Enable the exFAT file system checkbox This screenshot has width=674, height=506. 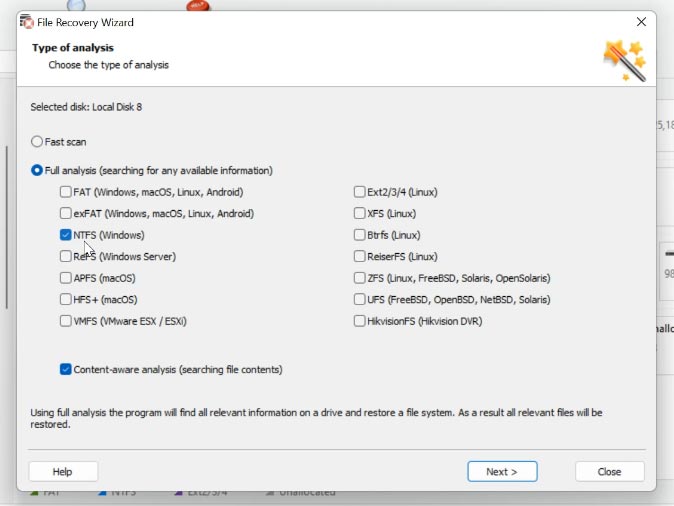point(65,213)
